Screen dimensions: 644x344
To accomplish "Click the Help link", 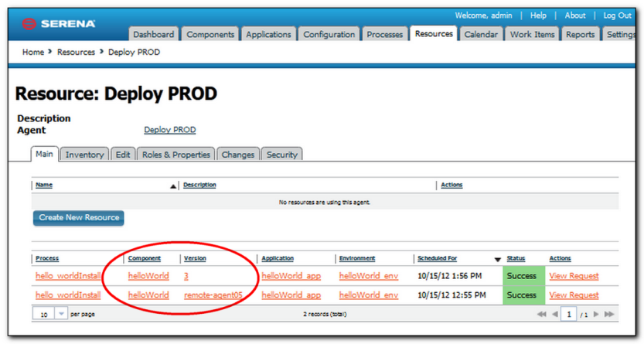I will (x=538, y=15).
